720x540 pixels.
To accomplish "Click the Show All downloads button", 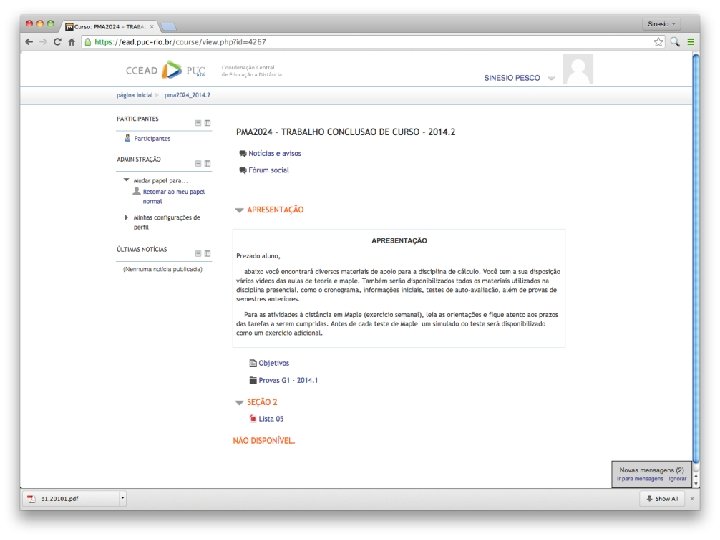I will [x=662, y=498].
